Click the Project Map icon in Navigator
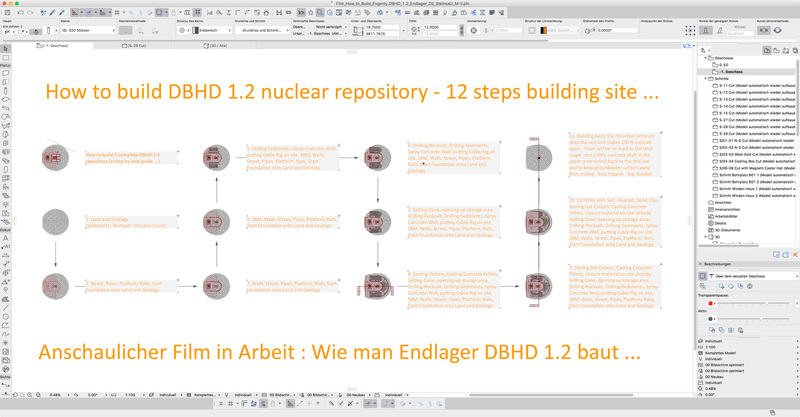This screenshot has width=800, height=417. pyautogui.click(x=766, y=50)
